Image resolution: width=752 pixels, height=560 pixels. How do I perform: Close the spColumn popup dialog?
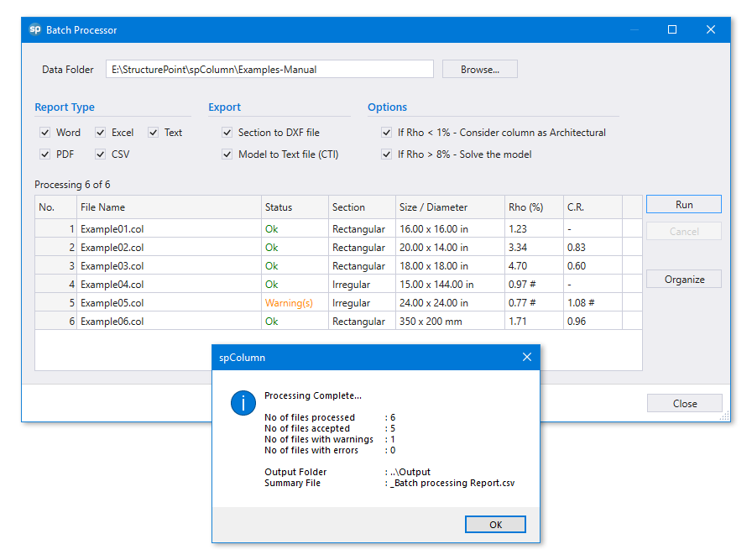point(526,357)
